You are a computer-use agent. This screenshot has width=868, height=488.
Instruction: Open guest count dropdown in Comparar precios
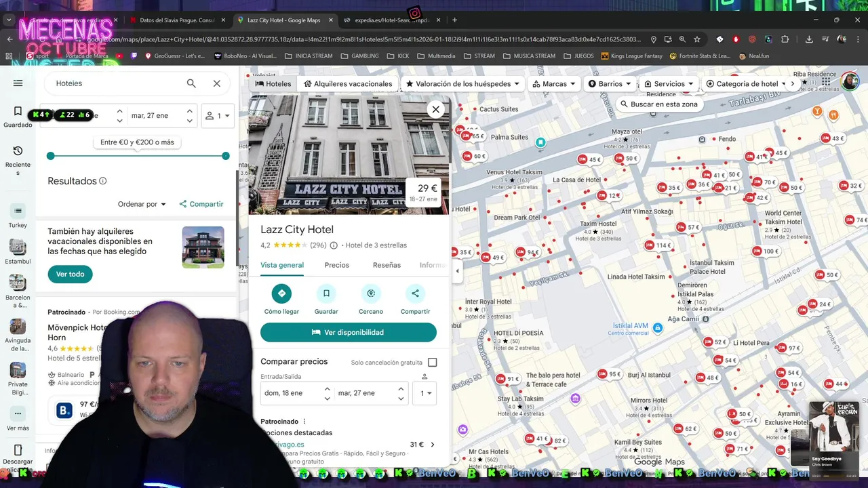coord(425,393)
